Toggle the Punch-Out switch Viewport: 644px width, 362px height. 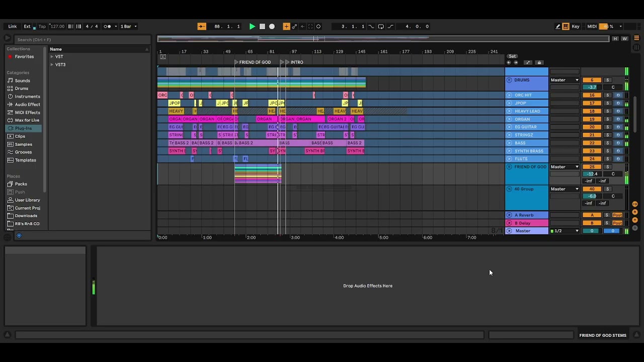tap(390, 26)
